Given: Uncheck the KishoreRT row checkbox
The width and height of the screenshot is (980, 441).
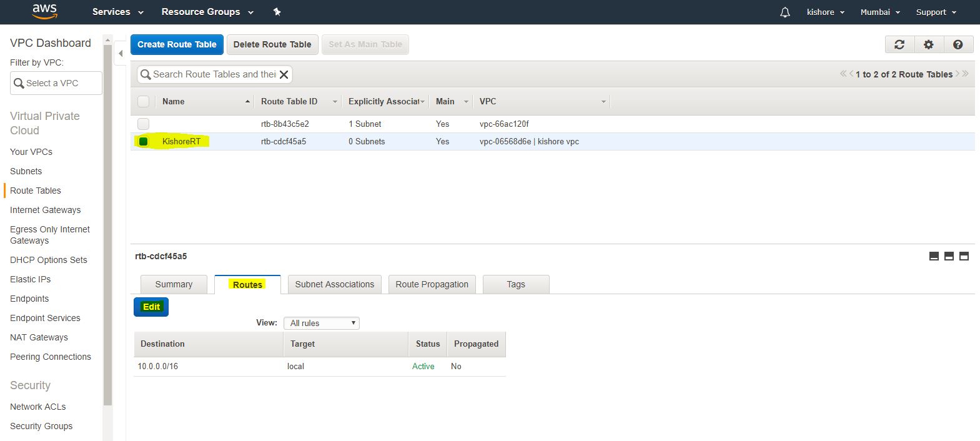Looking at the screenshot, I should (x=144, y=142).
